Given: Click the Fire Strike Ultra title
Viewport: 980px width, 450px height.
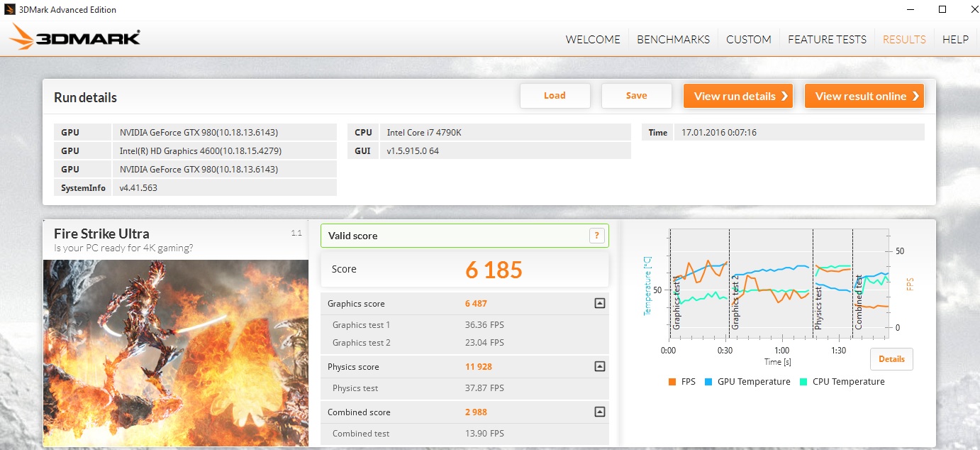Looking at the screenshot, I should tap(101, 234).
